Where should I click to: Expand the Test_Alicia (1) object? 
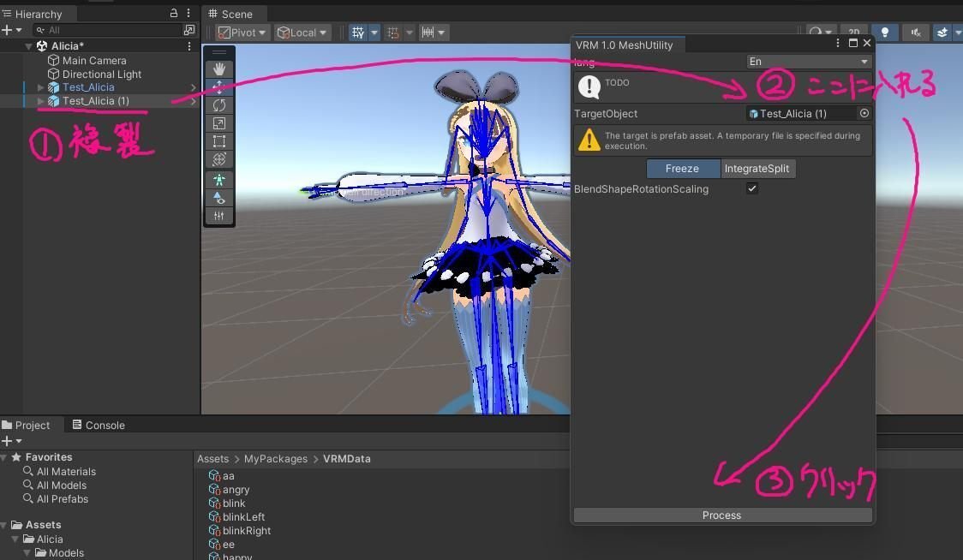(x=40, y=101)
